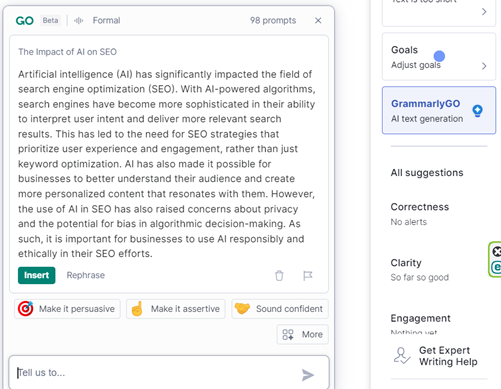Click the send arrow icon
Screen dimensions: 501x389
point(308,375)
